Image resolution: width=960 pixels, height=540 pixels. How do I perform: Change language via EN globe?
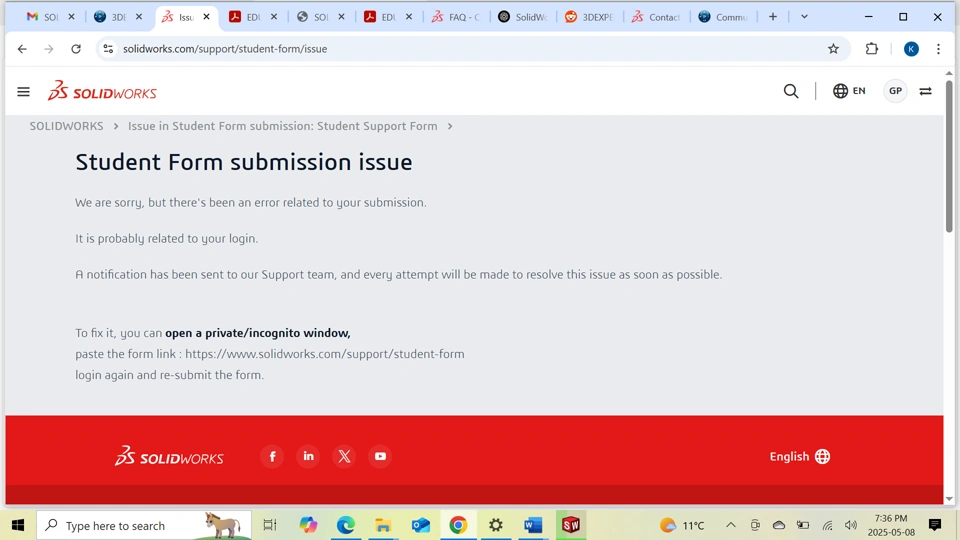point(849,91)
